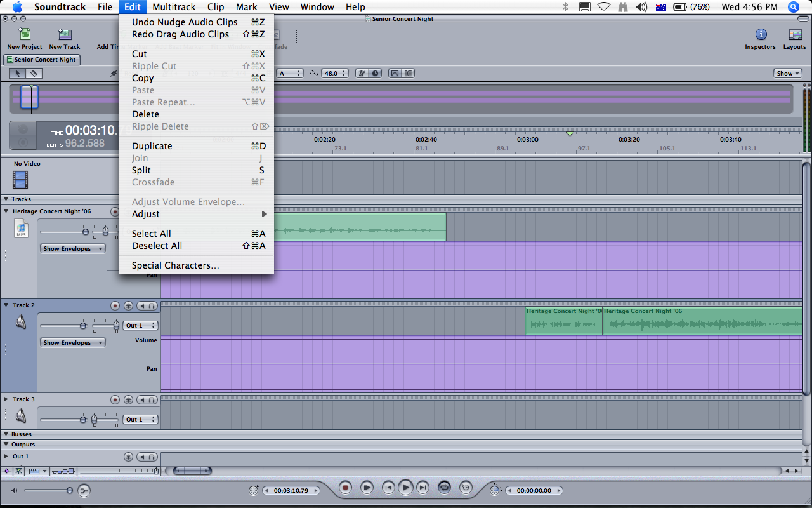Viewport: 812px width, 508px height.
Task: Open the Inspectors panel icon
Action: coord(761,34)
